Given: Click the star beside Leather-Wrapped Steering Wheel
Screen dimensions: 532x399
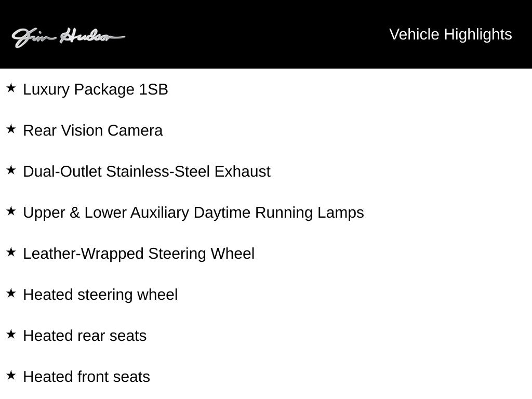Looking at the screenshot, I should tap(11, 252).
